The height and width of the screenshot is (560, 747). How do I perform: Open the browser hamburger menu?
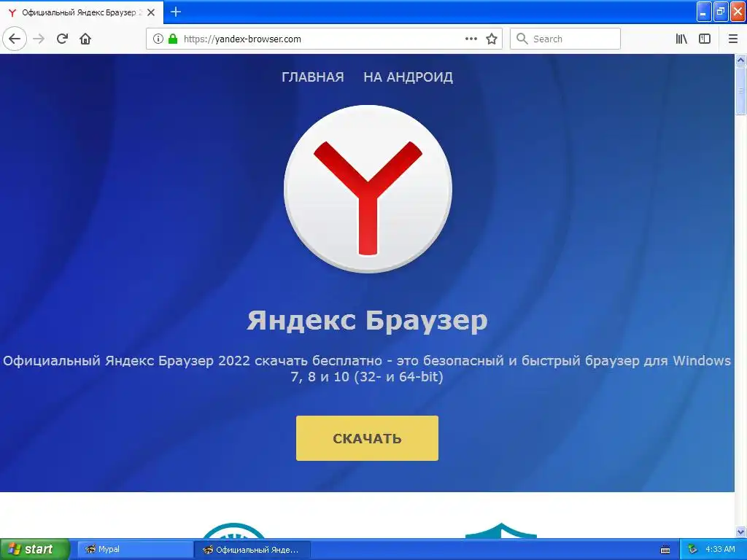click(x=733, y=39)
